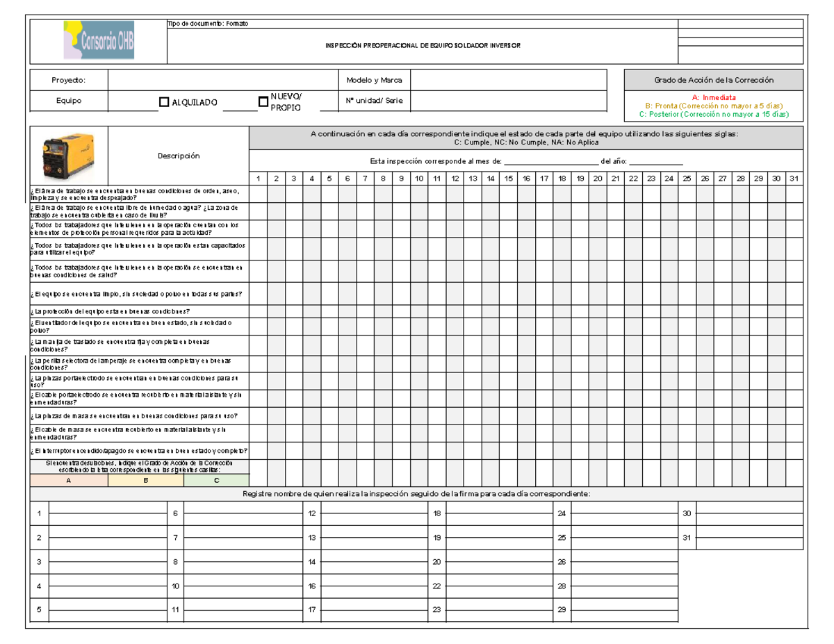Click the signature line numbered 18
The height and width of the screenshot is (644, 834).
pos(498,513)
